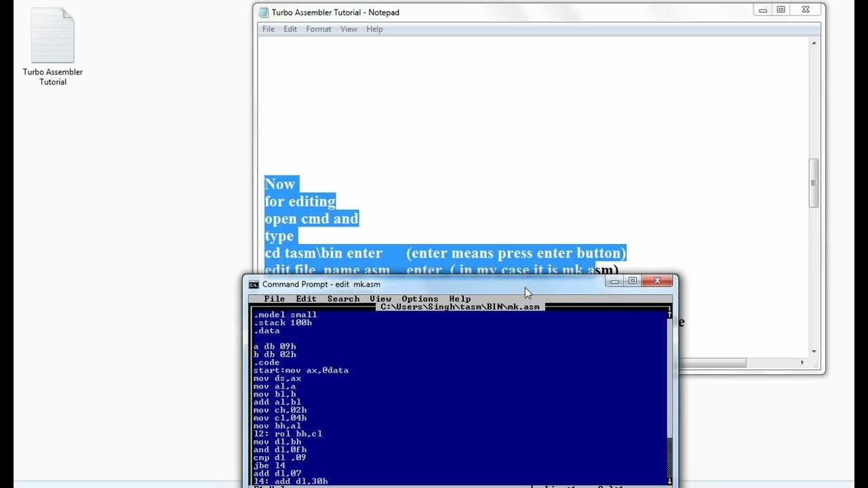The width and height of the screenshot is (868, 488).
Task: Click the Notepad title bar text
Action: point(335,12)
